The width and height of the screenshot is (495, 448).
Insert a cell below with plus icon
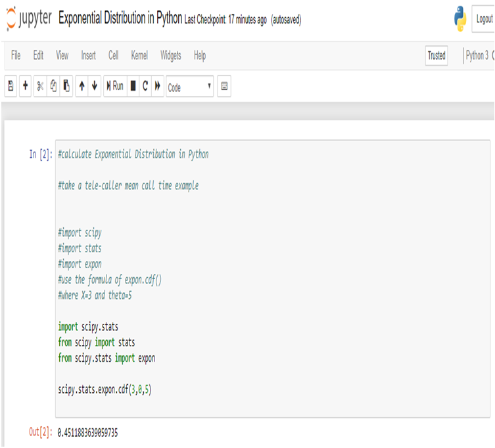pos(25,86)
